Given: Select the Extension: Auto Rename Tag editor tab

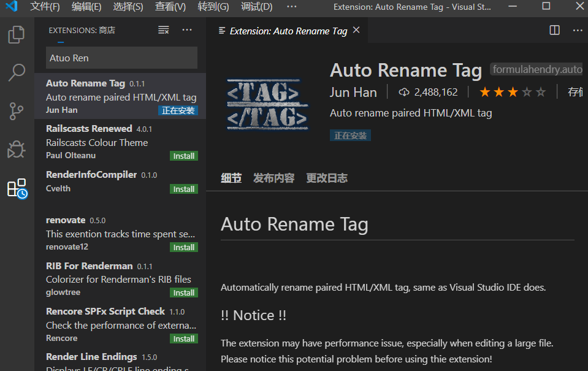Looking at the screenshot, I should [288, 31].
